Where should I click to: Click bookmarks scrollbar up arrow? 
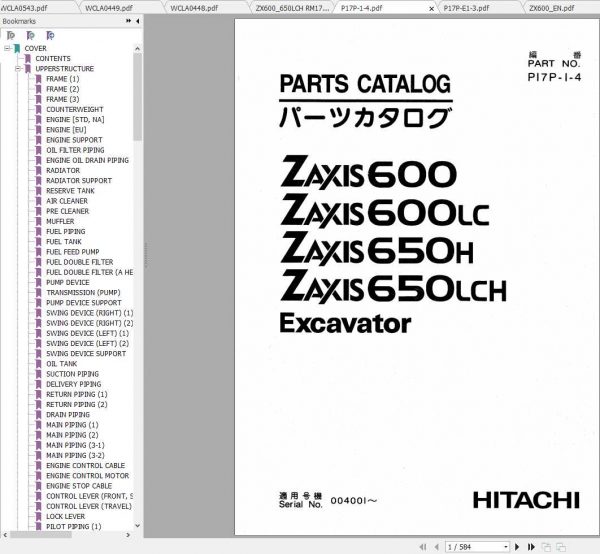[x=138, y=49]
